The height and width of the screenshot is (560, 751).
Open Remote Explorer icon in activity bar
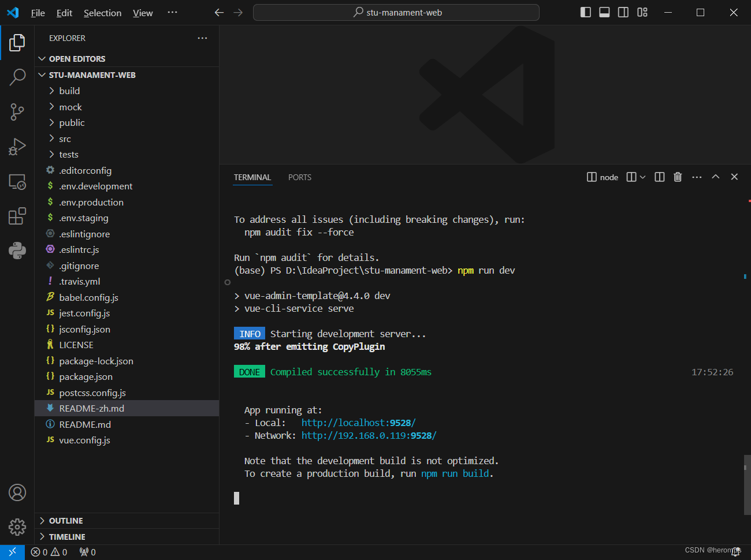17,181
